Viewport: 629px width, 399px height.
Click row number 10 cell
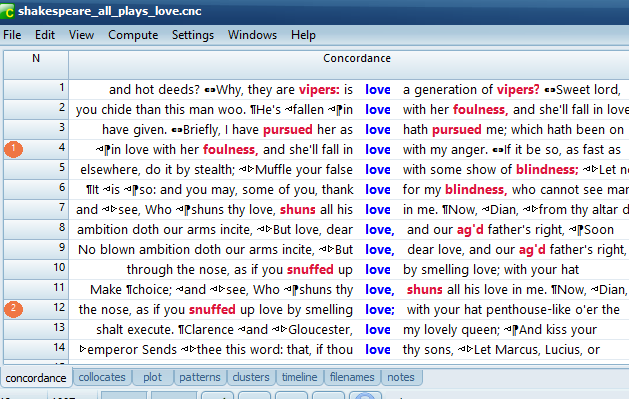(36, 270)
